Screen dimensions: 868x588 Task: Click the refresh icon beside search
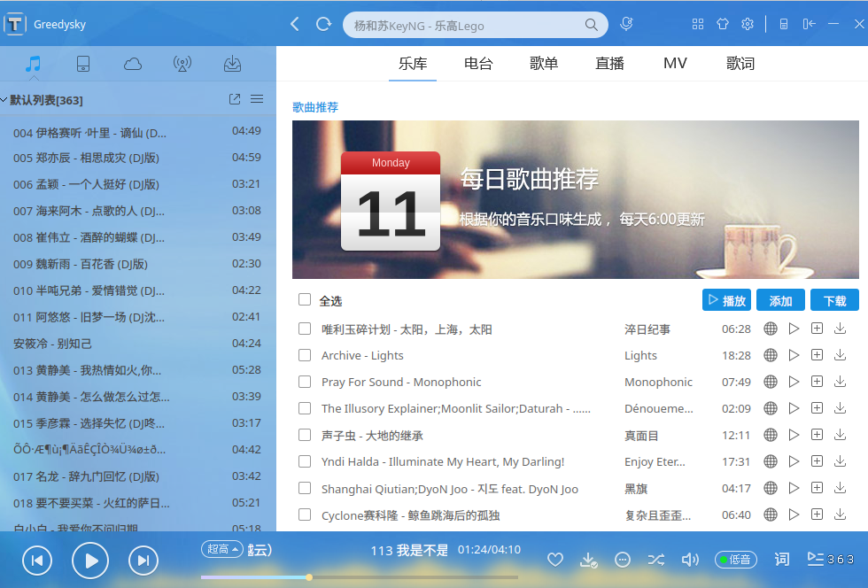323,25
